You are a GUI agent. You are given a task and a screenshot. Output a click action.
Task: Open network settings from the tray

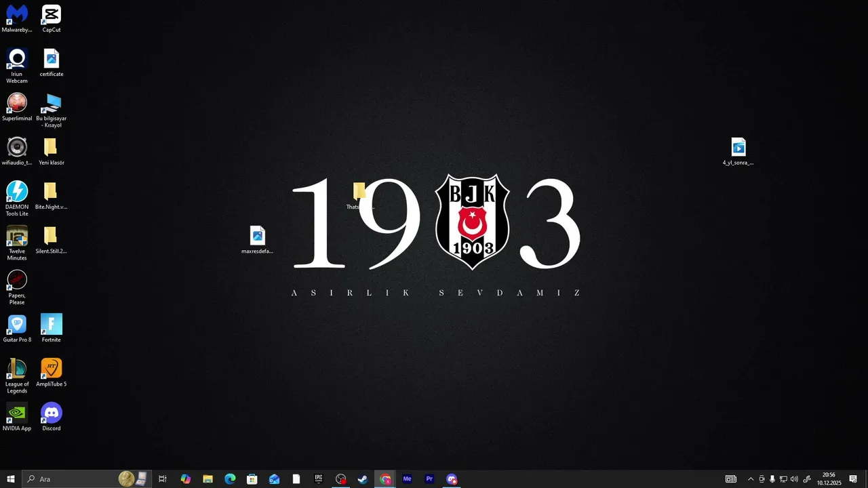click(783, 479)
